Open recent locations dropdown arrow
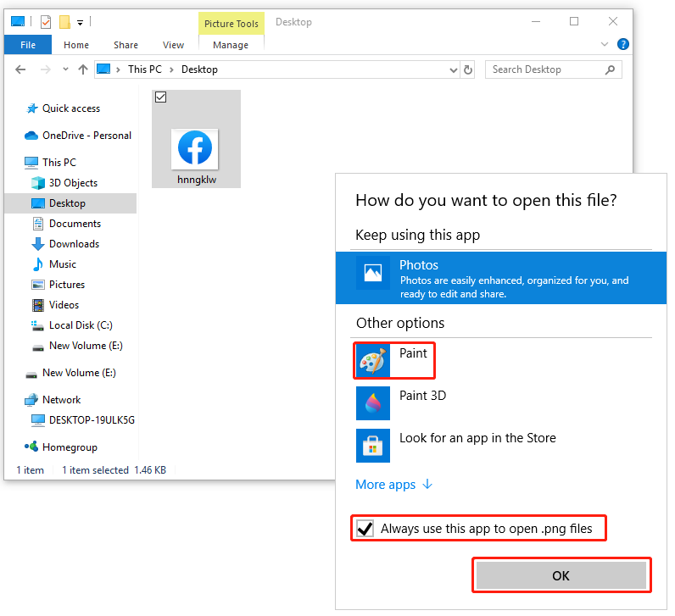This screenshot has width=675, height=616. [65, 69]
